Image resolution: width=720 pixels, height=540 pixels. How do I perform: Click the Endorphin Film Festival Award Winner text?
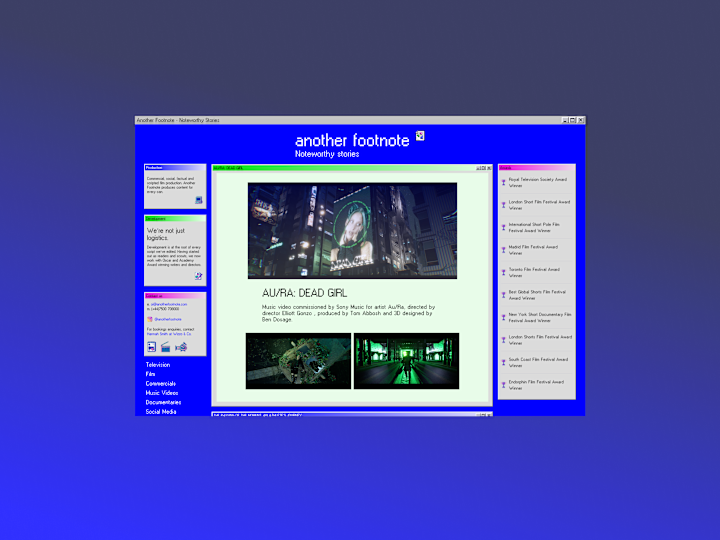click(536, 385)
